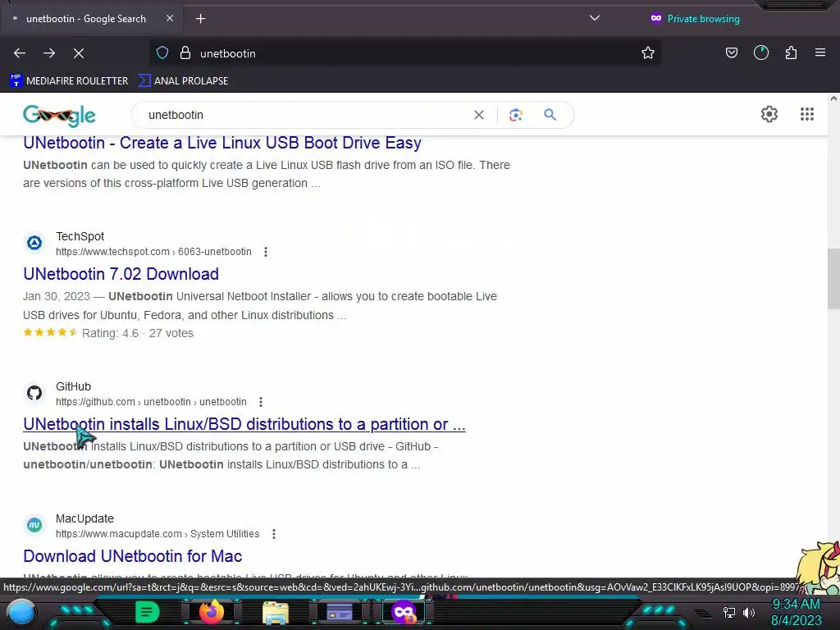Image resolution: width=840 pixels, height=630 pixels.
Task: Bookmark this page with the star icon
Action: [648, 53]
